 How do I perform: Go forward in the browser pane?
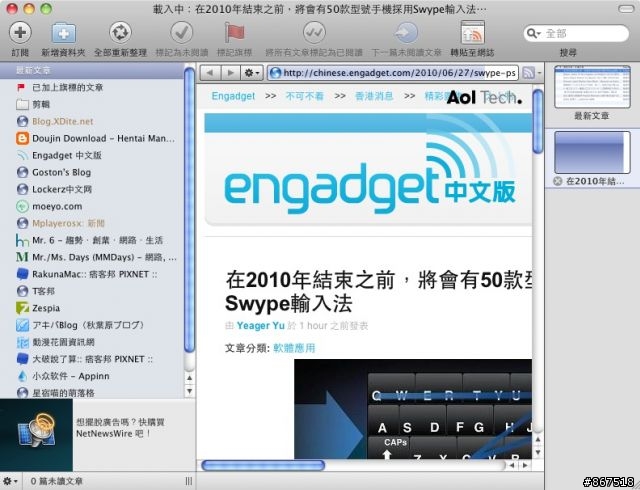(x=230, y=73)
